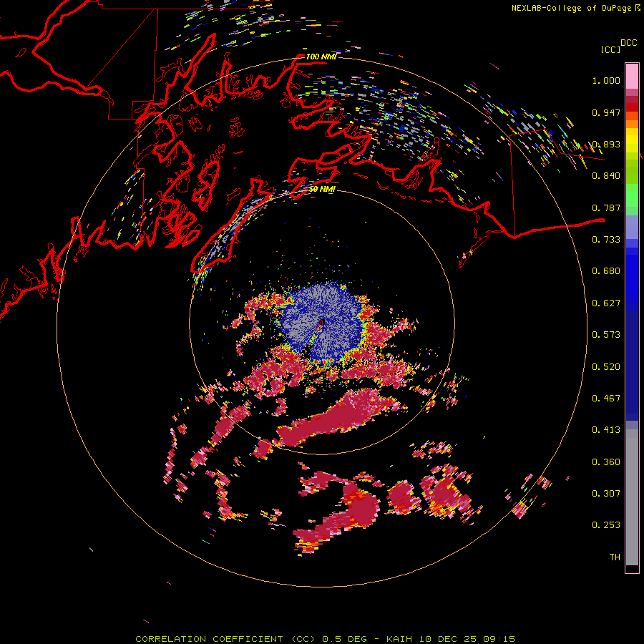Viewport: 644px width, 644px height.
Task: Click the 0.573 scale value
Action: (606, 335)
